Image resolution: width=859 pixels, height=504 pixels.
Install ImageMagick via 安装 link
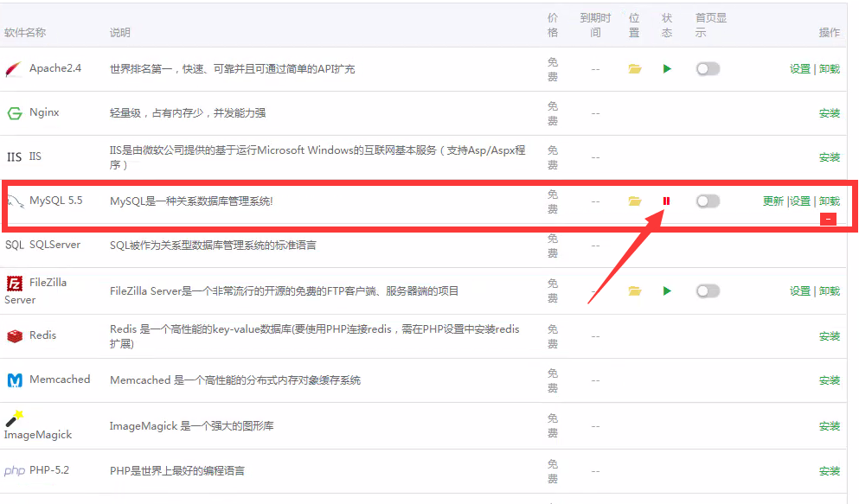(x=830, y=426)
